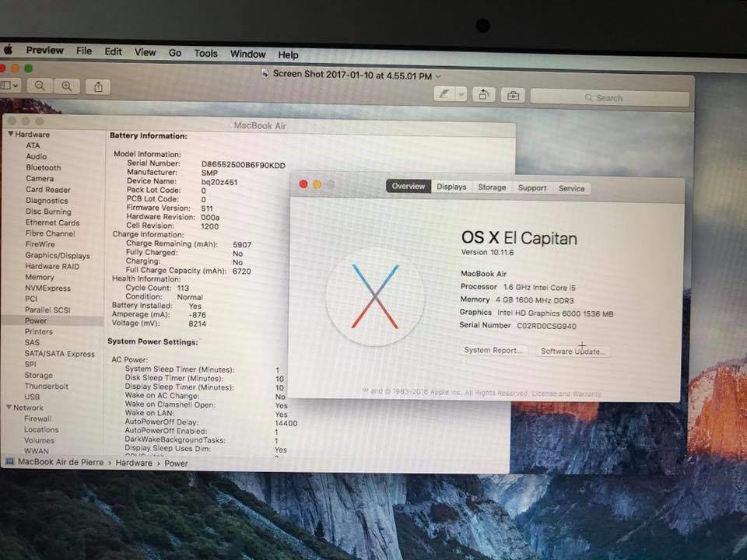Open the Help menu
Screen dimensions: 747x560
click(288, 55)
